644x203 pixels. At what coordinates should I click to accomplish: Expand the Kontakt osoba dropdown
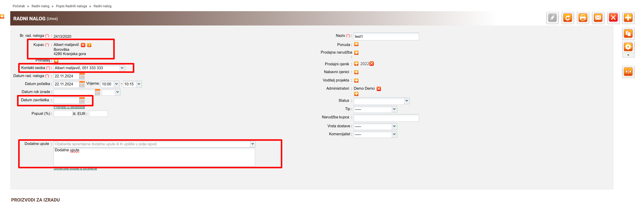click(x=122, y=68)
